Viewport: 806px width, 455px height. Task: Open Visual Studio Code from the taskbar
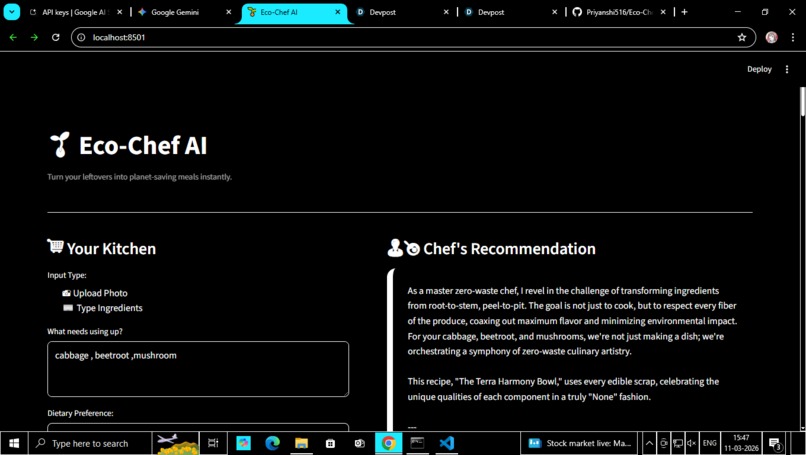point(447,443)
